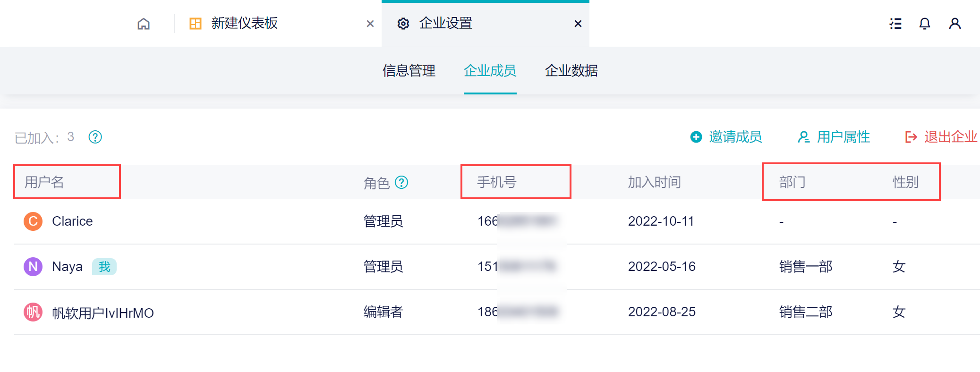Open 用户属性 settings
This screenshot has width=980, height=372.
(834, 137)
